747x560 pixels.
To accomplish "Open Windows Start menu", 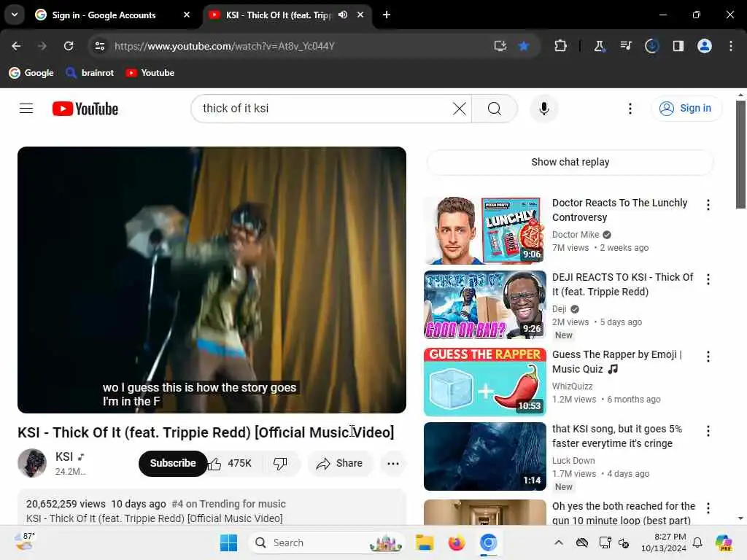I will (228, 542).
